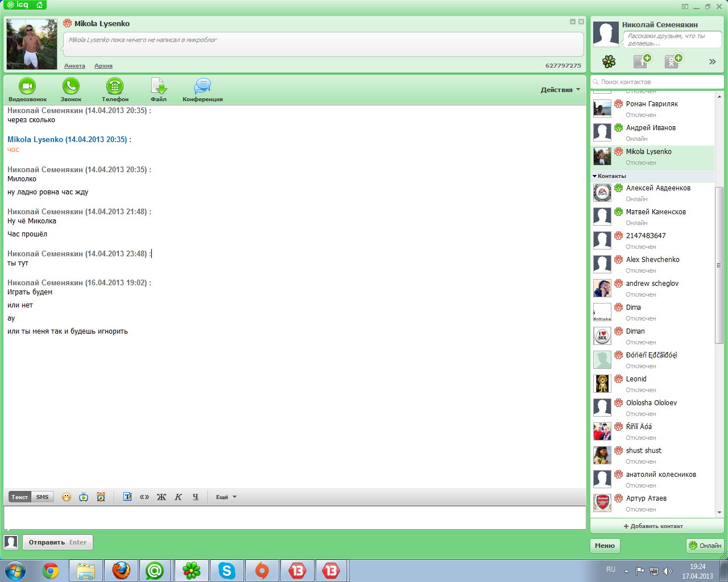The image size is (728, 582).
Task: Toggle italic К text formatting
Action: pyautogui.click(x=178, y=497)
